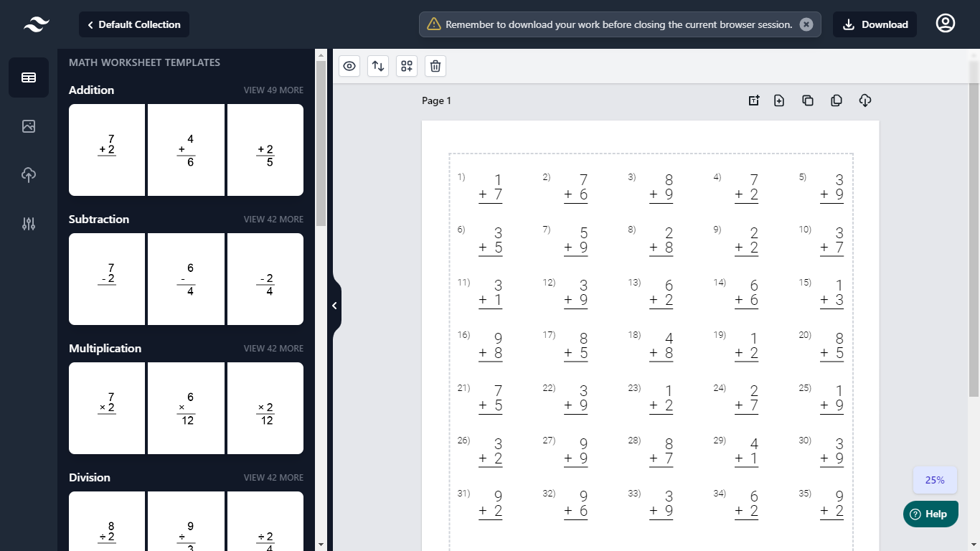Open the Help button
Screen dimensions: 980x551
930,514
